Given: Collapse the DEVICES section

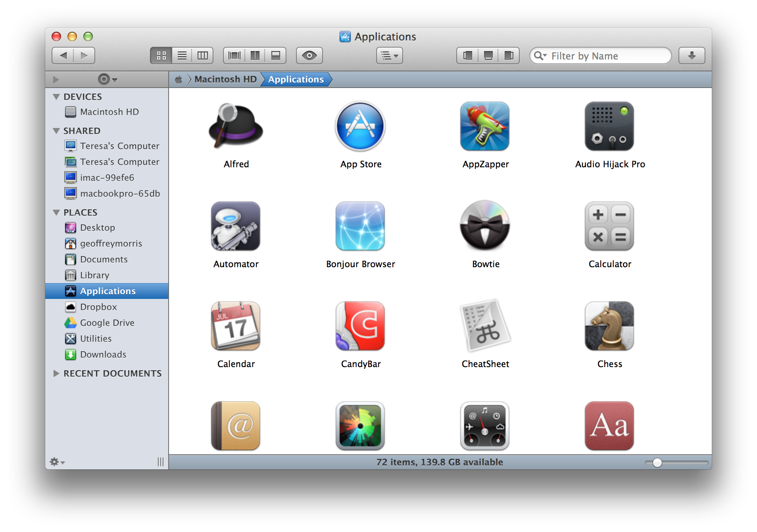Looking at the screenshot, I should click(x=56, y=96).
